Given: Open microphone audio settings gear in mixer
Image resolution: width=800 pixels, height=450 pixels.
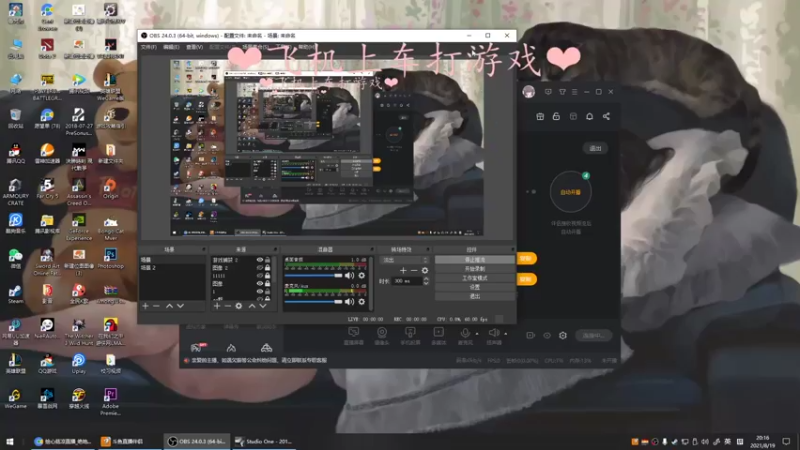Looking at the screenshot, I should point(362,302).
